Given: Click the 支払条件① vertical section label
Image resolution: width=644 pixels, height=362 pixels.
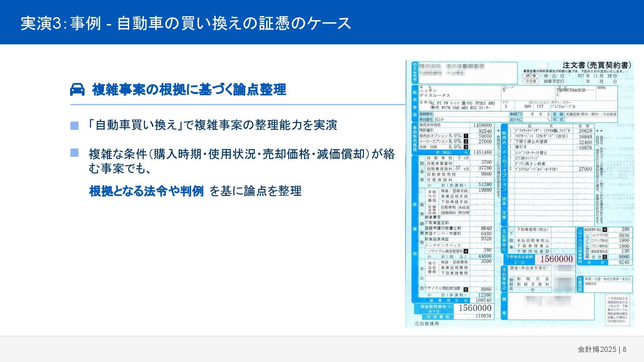Looking at the screenshot, I should click(x=504, y=240).
